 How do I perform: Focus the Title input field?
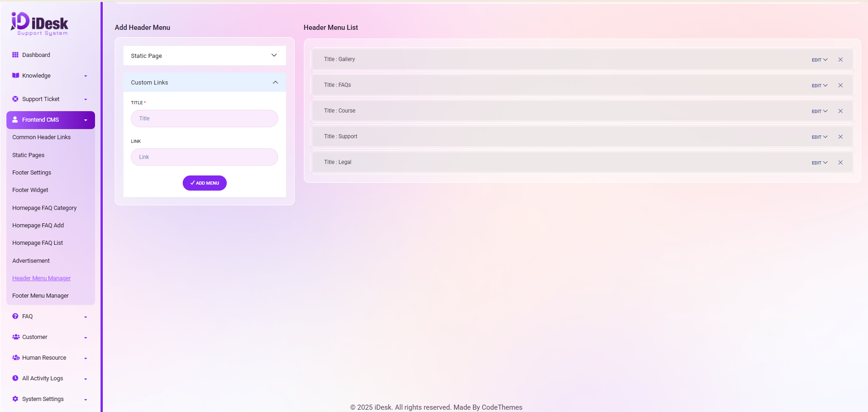pyautogui.click(x=204, y=119)
